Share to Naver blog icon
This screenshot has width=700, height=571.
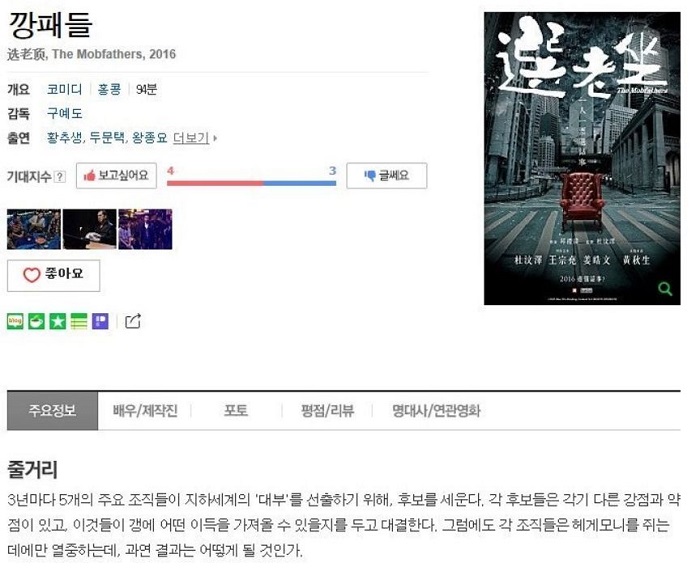[15, 321]
